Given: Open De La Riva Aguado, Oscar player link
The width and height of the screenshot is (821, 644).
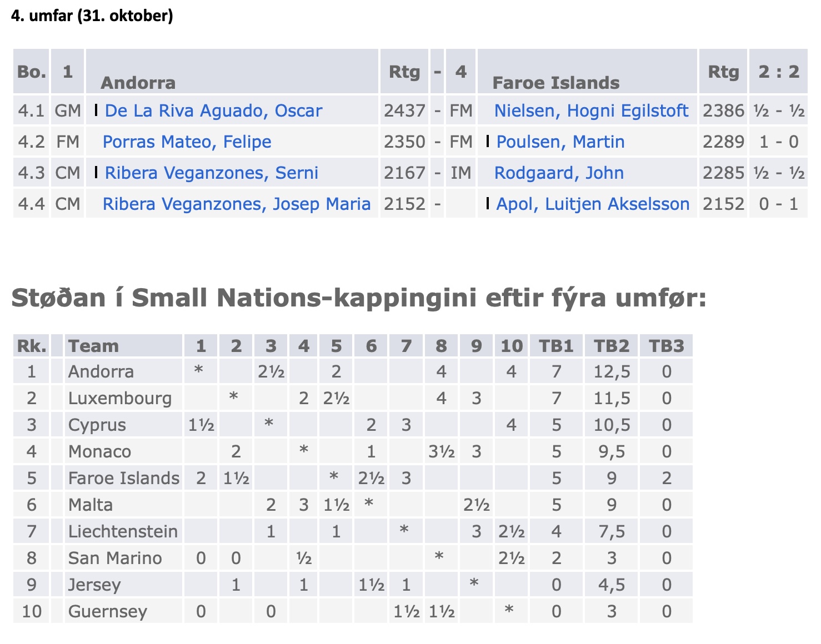Looking at the screenshot, I should pyautogui.click(x=213, y=110).
